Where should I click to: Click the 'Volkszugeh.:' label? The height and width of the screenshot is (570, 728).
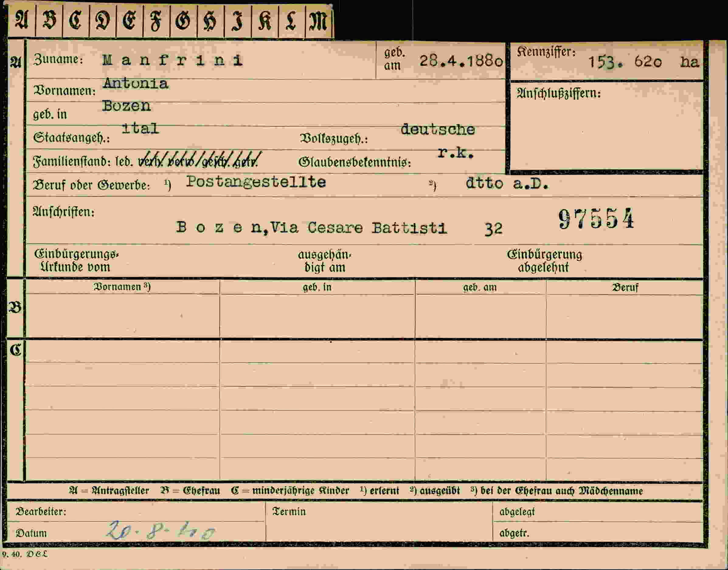click(x=334, y=138)
